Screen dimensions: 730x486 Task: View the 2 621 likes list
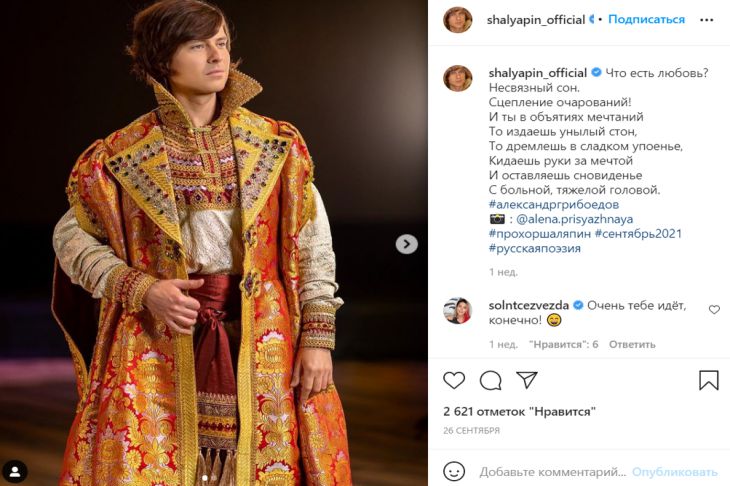pyautogui.click(x=519, y=411)
